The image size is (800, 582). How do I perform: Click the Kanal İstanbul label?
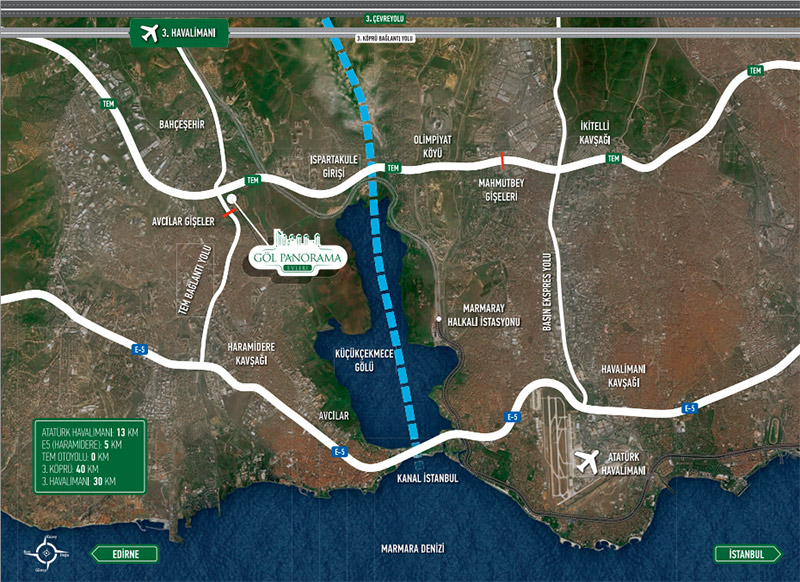(x=420, y=478)
